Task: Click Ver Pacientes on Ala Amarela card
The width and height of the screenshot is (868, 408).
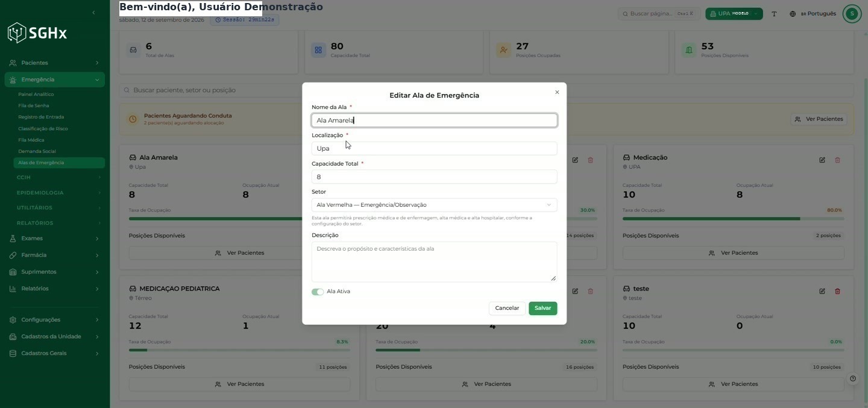Action: pos(239,253)
